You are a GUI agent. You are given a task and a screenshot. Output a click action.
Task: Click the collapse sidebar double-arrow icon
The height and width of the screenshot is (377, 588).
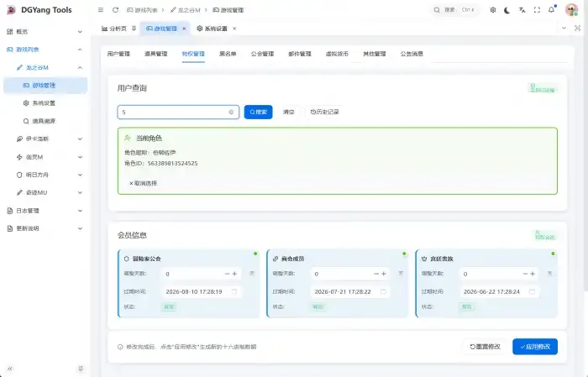coord(10,369)
